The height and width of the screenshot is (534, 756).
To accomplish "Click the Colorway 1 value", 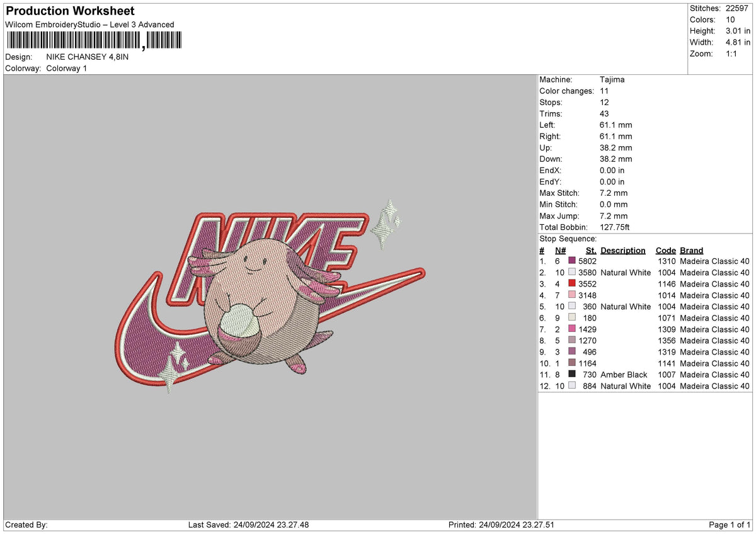I will [67, 68].
